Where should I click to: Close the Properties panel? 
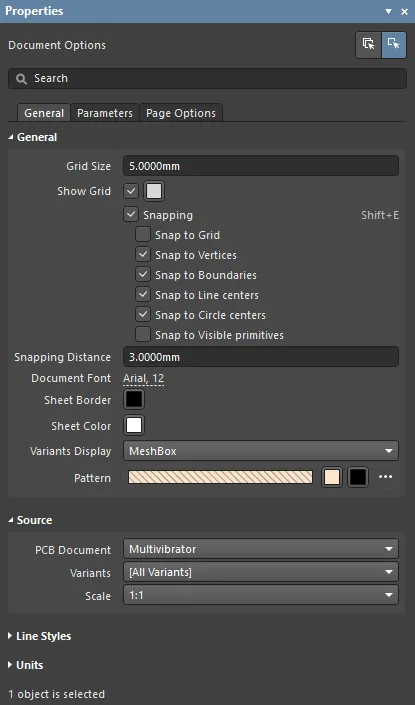click(404, 11)
